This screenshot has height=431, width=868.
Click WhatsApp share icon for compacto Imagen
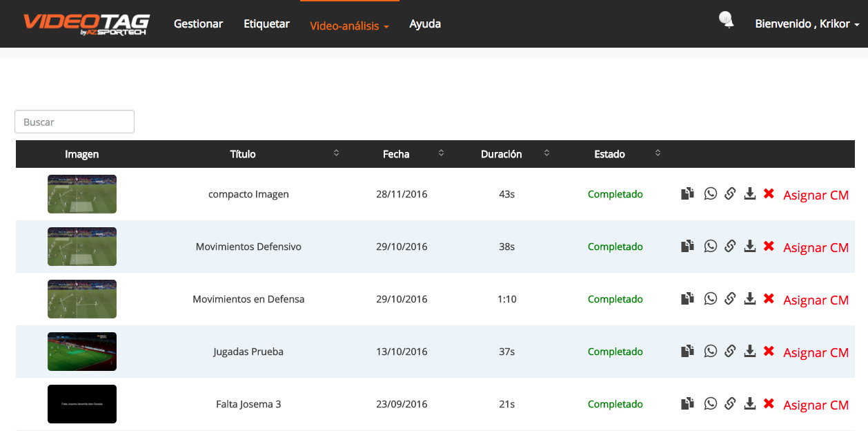coord(710,194)
